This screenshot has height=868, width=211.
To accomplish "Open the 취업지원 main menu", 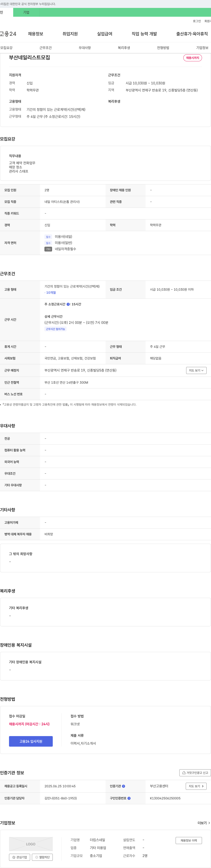I will coord(70,34).
